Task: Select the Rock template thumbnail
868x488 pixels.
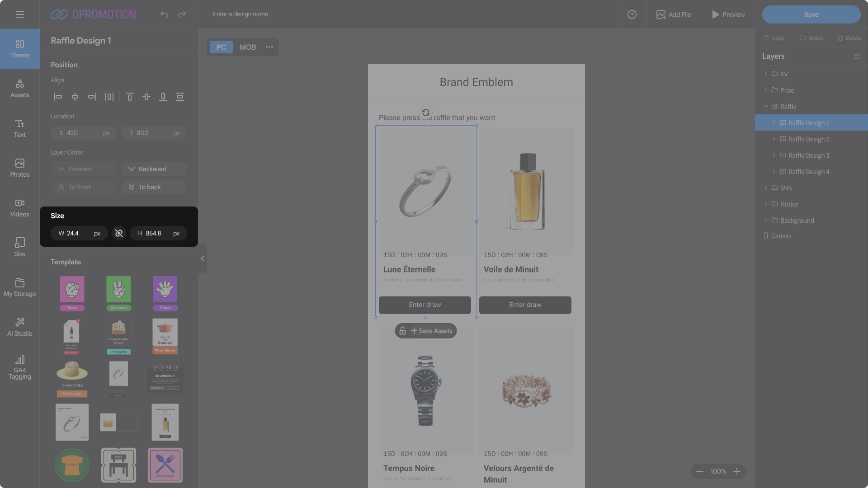Action: (72, 292)
